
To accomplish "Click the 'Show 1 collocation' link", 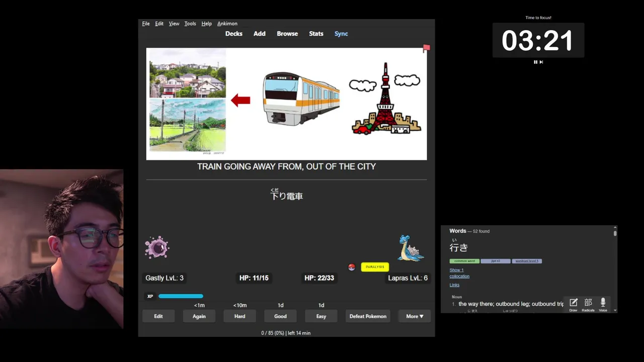I will click(x=459, y=273).
